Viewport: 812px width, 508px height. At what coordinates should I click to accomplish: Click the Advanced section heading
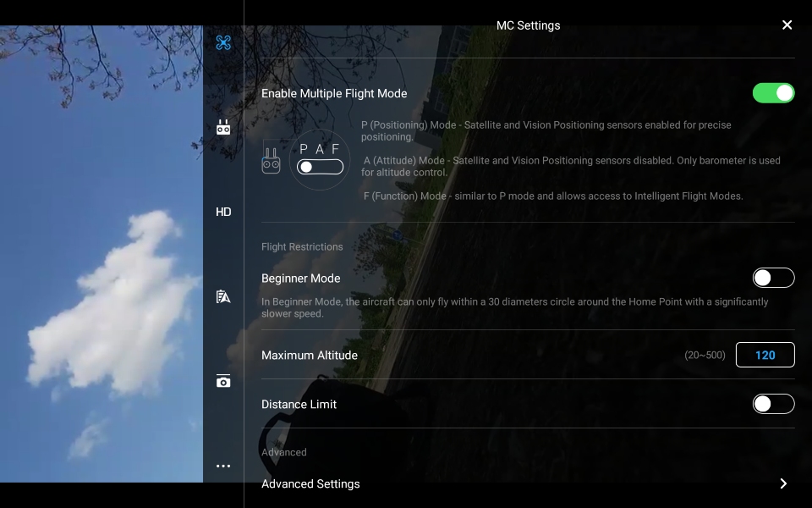click(x=284, y=452)
